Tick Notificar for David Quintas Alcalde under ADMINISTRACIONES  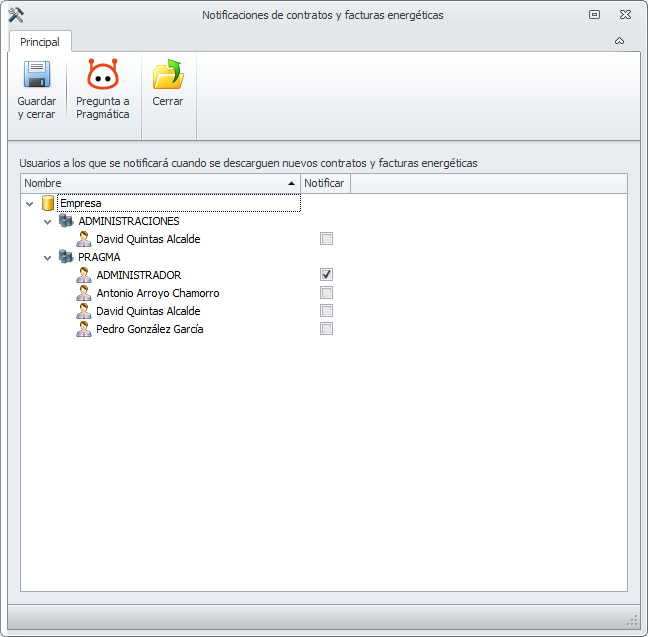[326, 239]
